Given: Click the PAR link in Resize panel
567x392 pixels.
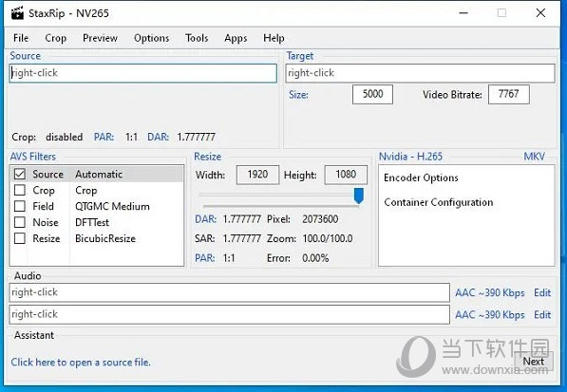Looking at the screenshot, I should click(204, 258).
